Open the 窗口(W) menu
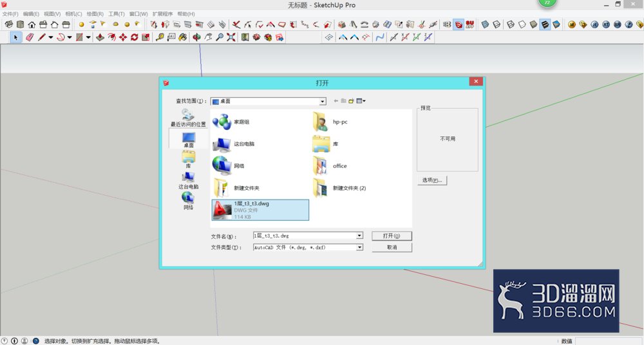 pos(138,14)
